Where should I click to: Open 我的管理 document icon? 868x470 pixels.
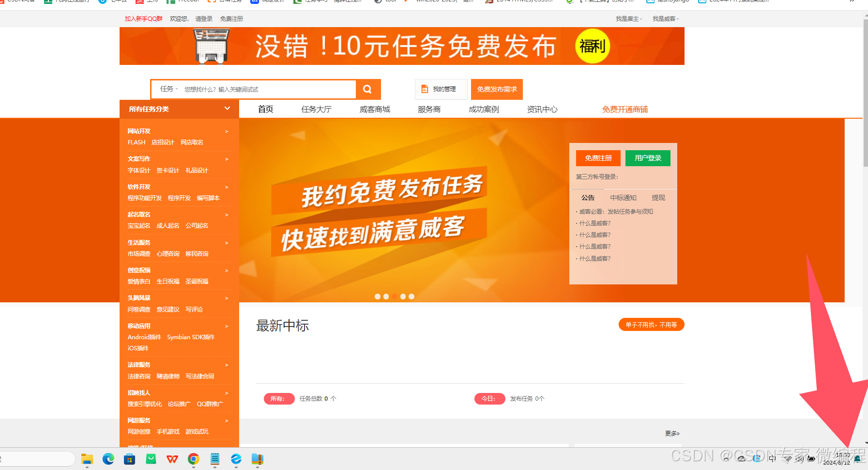(x=425, y=89)
